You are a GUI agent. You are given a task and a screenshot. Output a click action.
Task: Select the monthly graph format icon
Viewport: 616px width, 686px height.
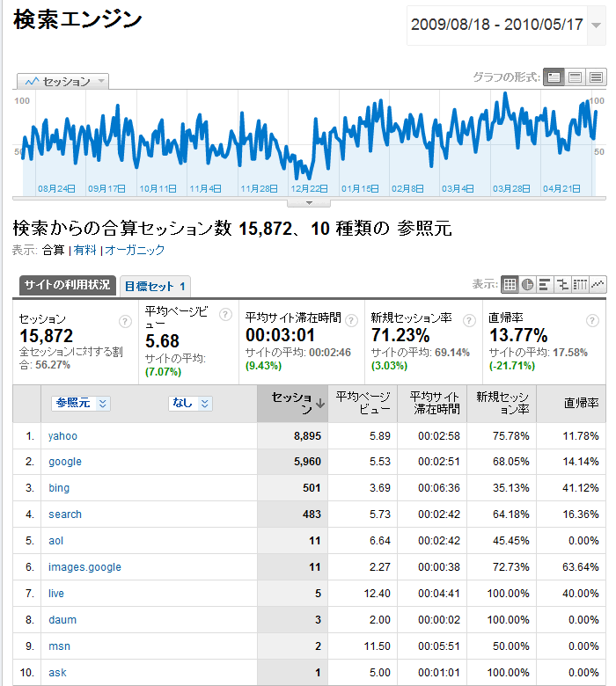tap(596, 77)
